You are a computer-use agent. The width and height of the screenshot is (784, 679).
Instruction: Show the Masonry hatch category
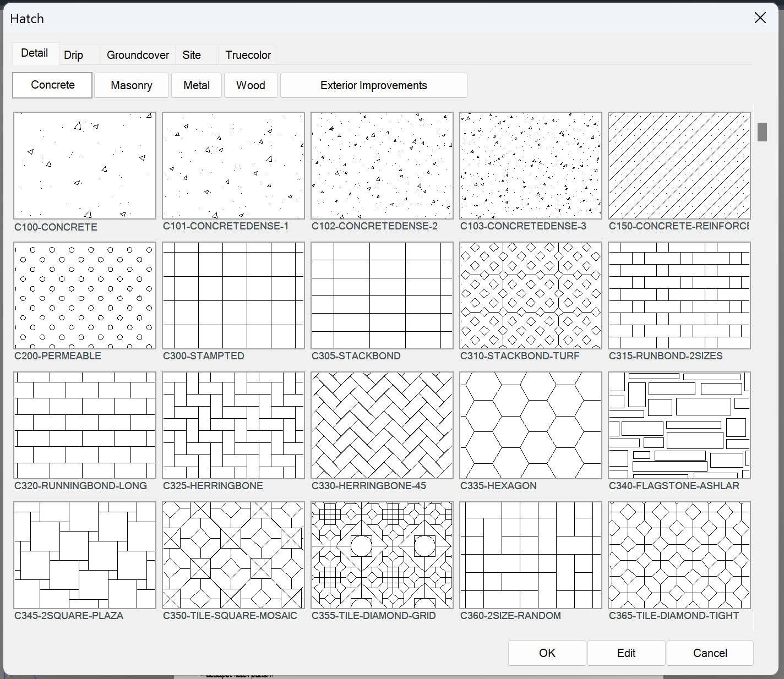click(x=132, y=85)
